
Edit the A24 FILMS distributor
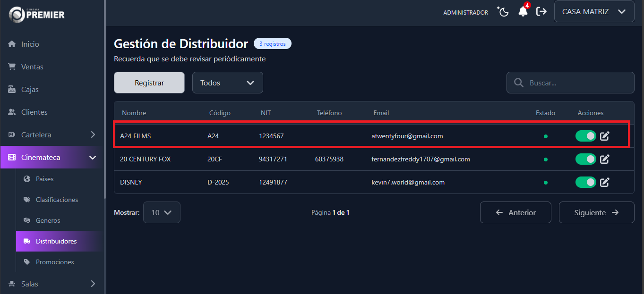coord(605,136)
